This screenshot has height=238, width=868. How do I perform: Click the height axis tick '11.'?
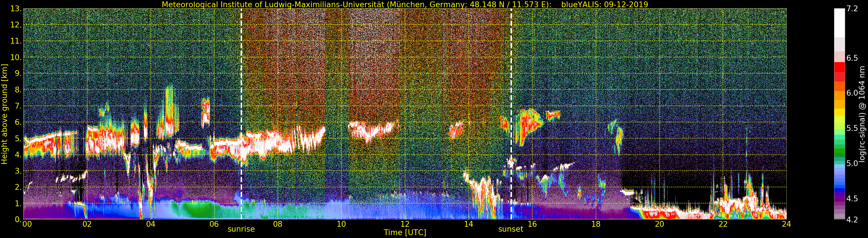pyautogui.click(x=16, y=41)
